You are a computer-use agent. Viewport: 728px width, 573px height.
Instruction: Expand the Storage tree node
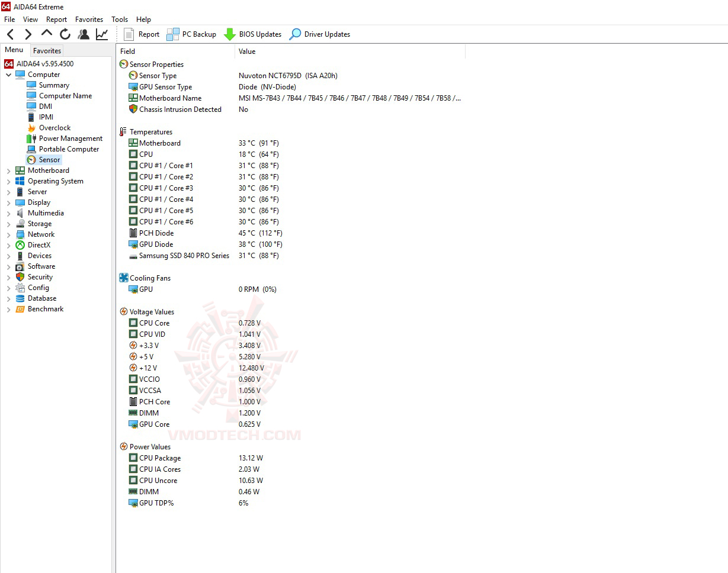click(8, 224)
